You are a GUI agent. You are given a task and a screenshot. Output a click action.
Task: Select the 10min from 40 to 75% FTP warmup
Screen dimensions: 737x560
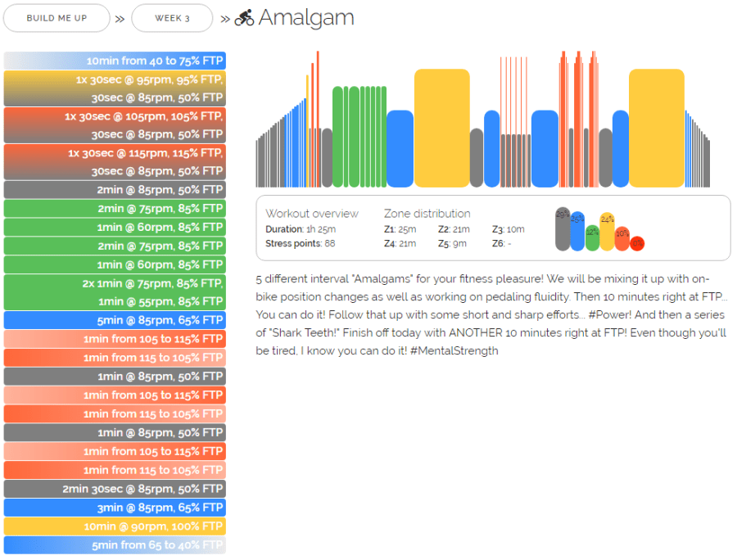click(115, 61)
